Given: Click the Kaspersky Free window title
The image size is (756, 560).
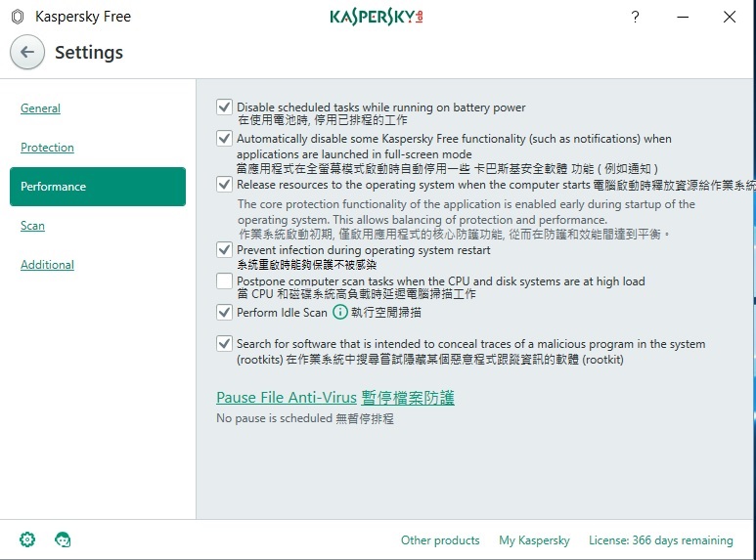Looking at the screenshot, I should coord(83,17).
